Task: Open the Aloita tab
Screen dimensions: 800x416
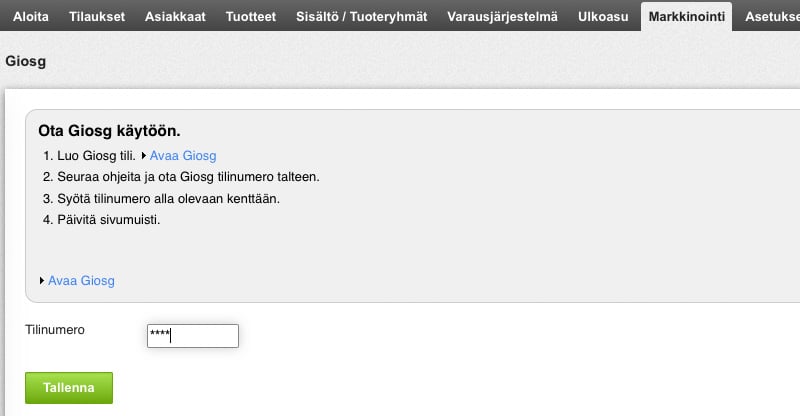Action: click(31, 16)
